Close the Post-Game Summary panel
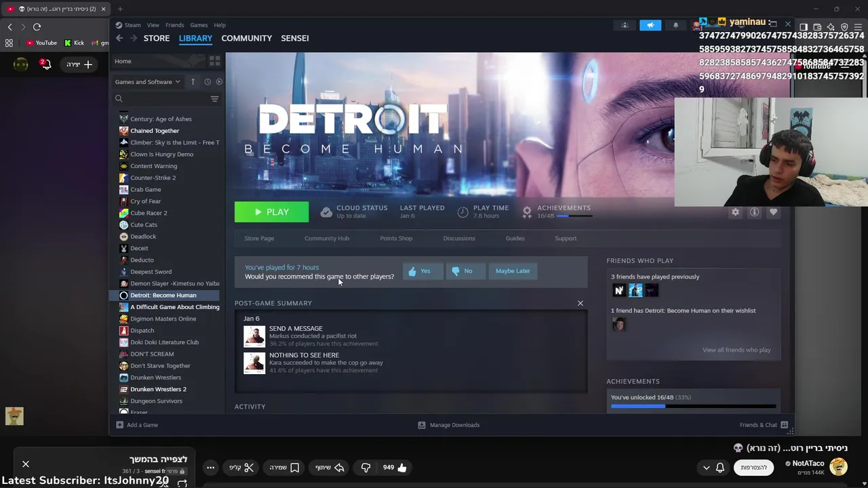 pos(580,303)
